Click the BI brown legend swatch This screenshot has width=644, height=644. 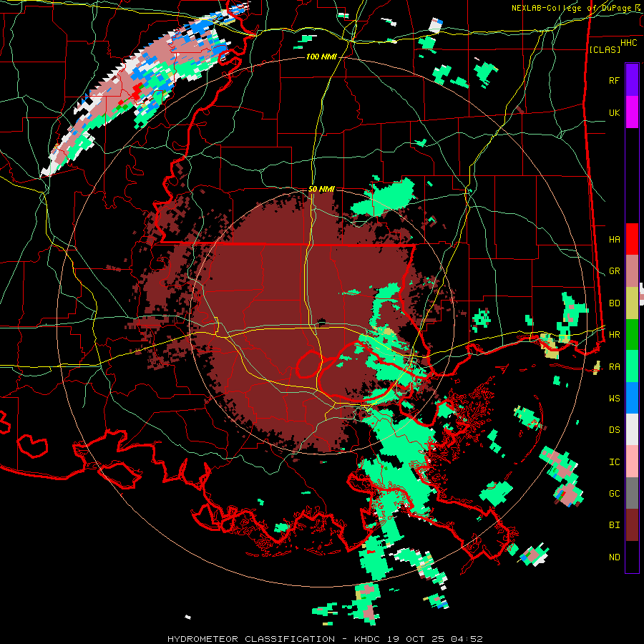click(x=632, y=525)
